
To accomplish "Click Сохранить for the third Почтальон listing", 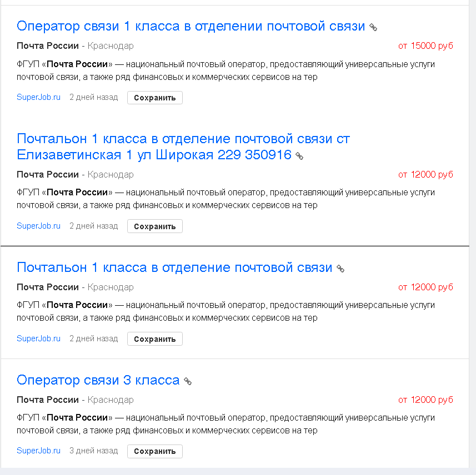I will (155, 339).
